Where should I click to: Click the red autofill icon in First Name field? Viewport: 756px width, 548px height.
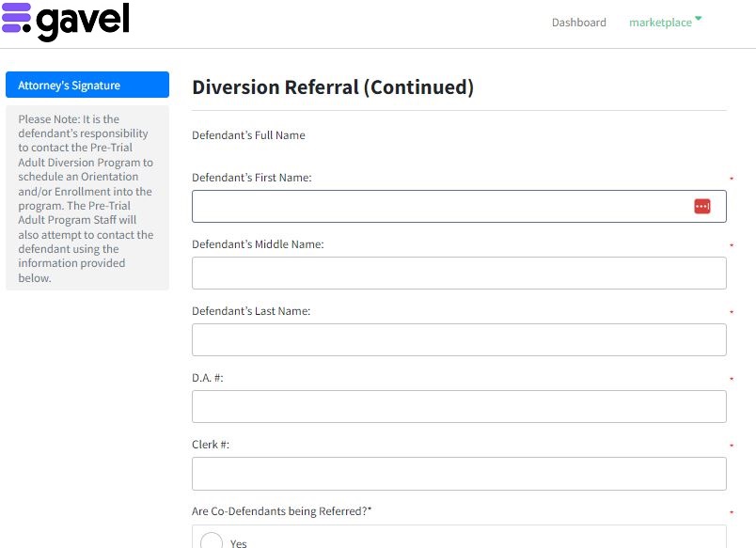point(702,205)
